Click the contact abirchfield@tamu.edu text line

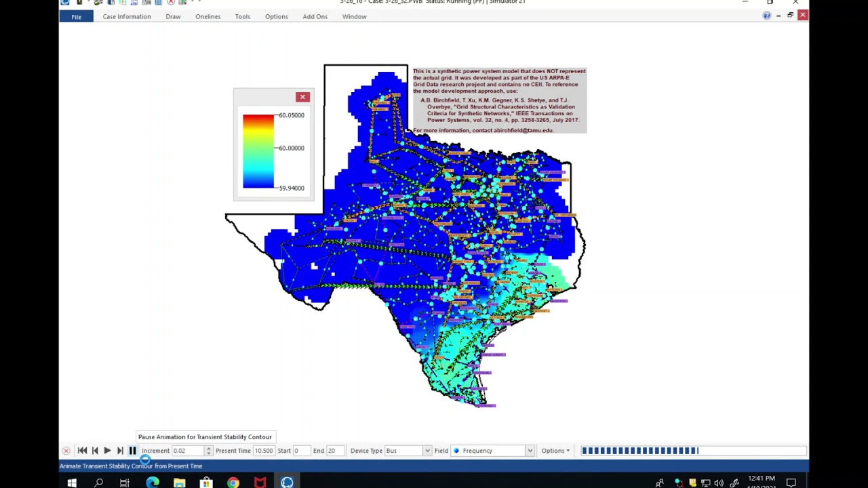pos(483,130)
